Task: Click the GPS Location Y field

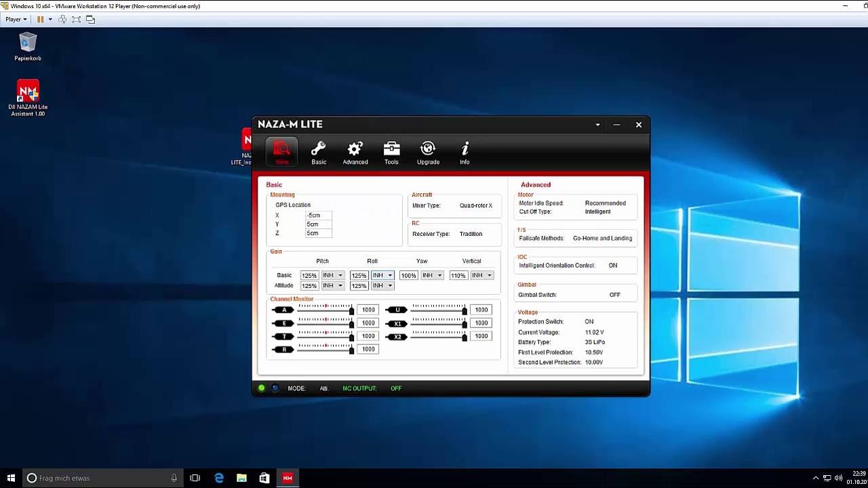Action: coord(318,224)
